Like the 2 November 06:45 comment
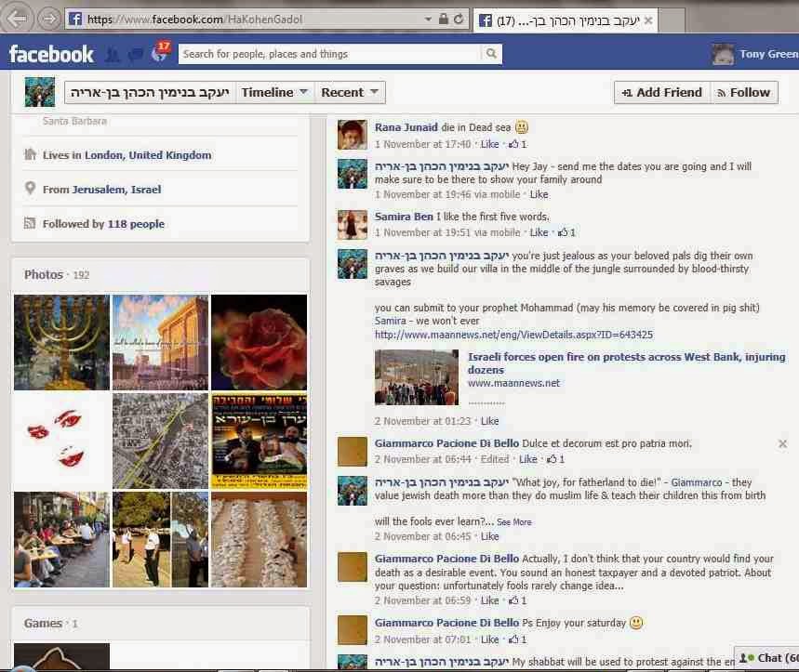The width and height of the screenshot is (799, 672). (489, 536)
